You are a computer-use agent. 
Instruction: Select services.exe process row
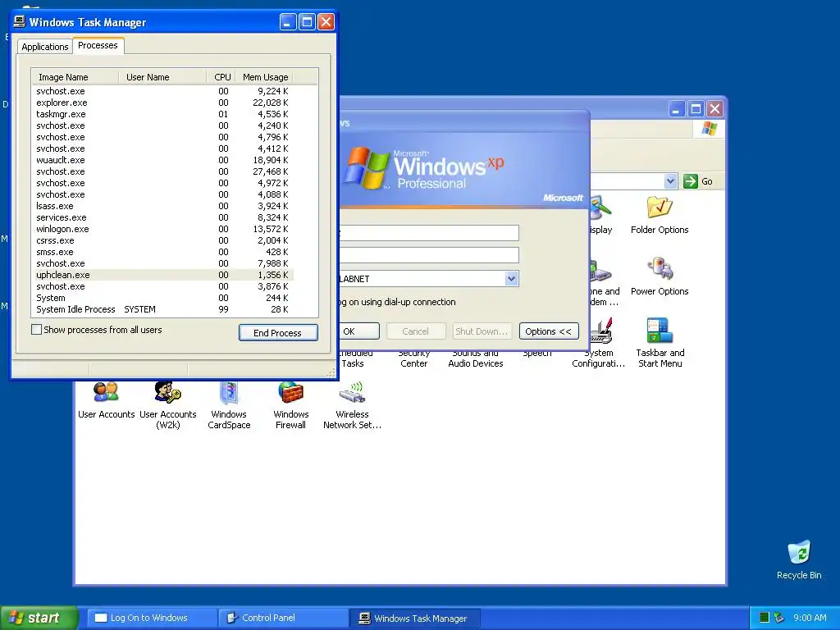coord(162,217)
